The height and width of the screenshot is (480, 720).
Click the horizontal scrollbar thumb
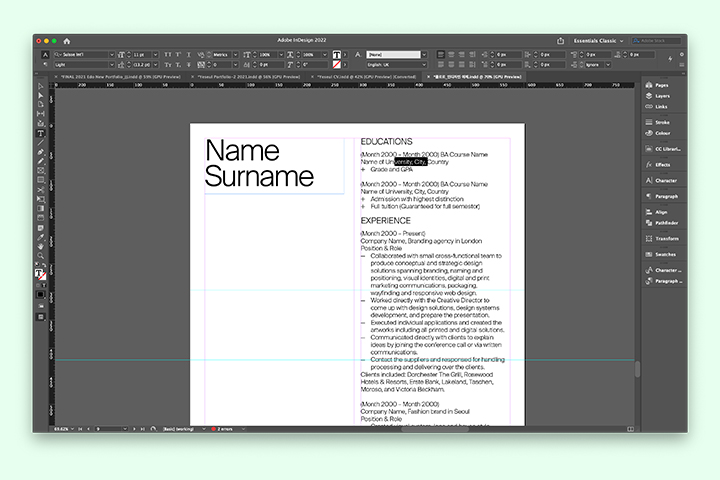click(x=435, y=429)
